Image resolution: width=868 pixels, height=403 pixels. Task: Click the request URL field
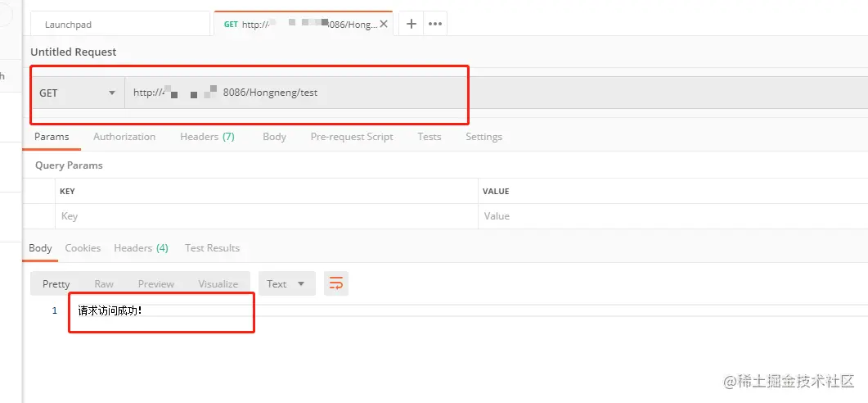point(496,93)
